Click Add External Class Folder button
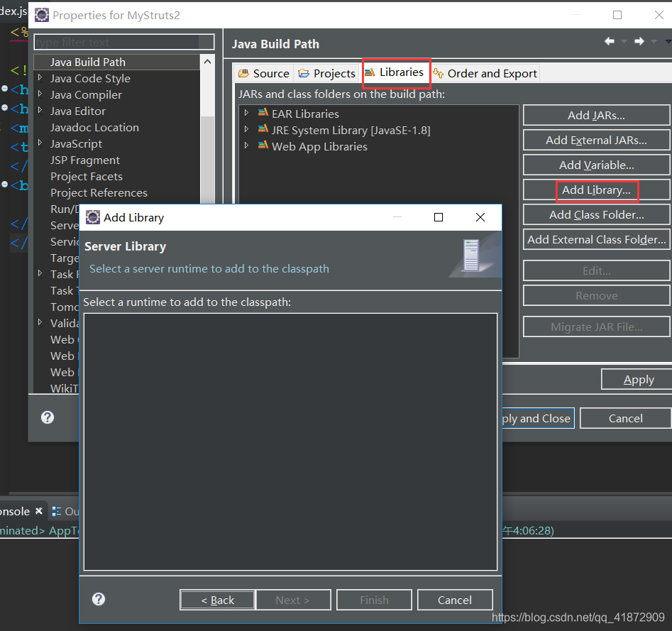 tap(596, 240)
